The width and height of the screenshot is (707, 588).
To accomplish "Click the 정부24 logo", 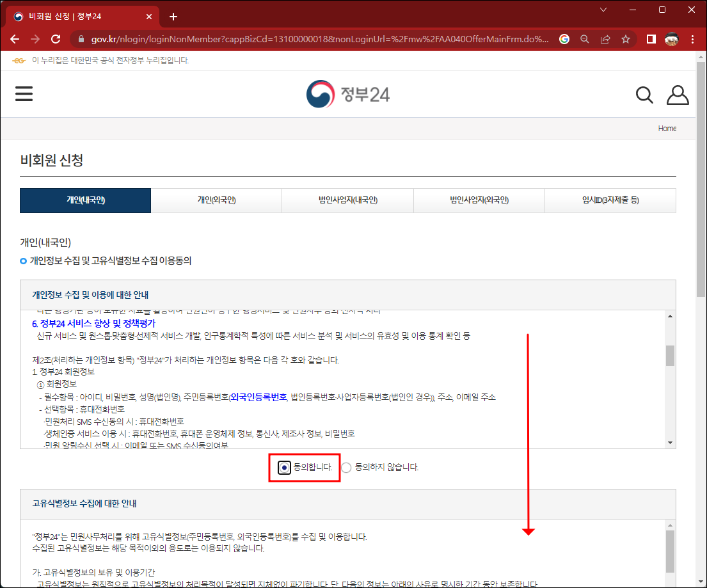I will (x=347, y=93).
